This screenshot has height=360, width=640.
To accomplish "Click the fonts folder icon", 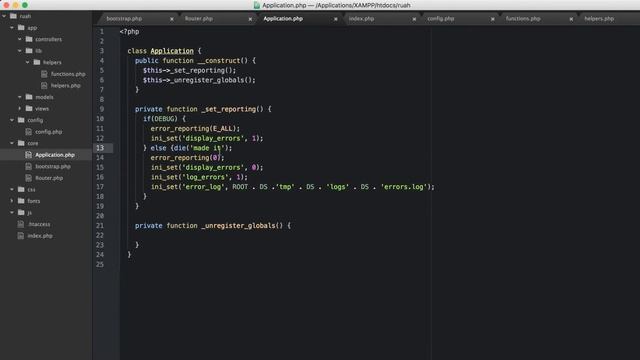I will (21, 201).
